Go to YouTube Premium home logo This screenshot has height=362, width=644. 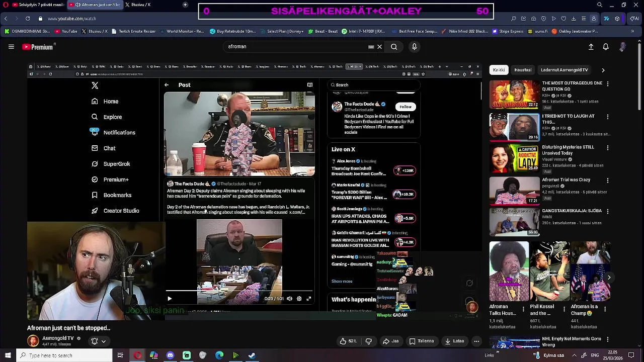[x=38, y=47]
